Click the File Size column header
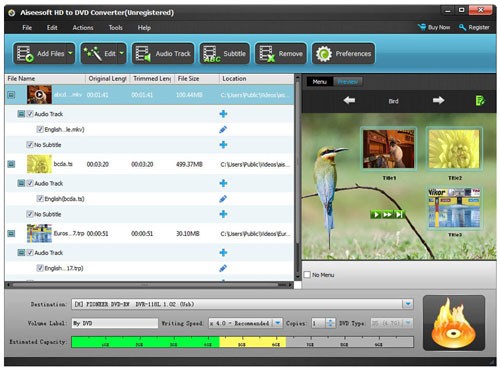This screenshot has height=371, width=500. point(197,79)
